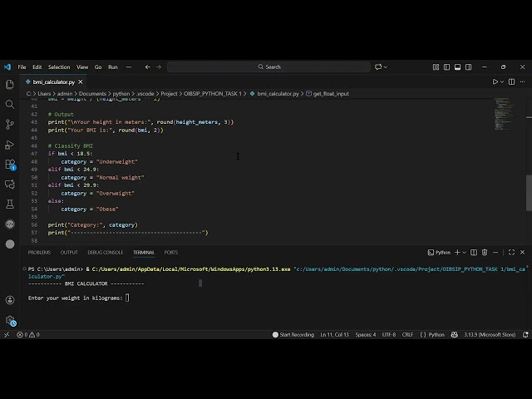Click the bmi_calculator.py breadcrumb item
Screen dimensions: 532x399
coord(274,94)
